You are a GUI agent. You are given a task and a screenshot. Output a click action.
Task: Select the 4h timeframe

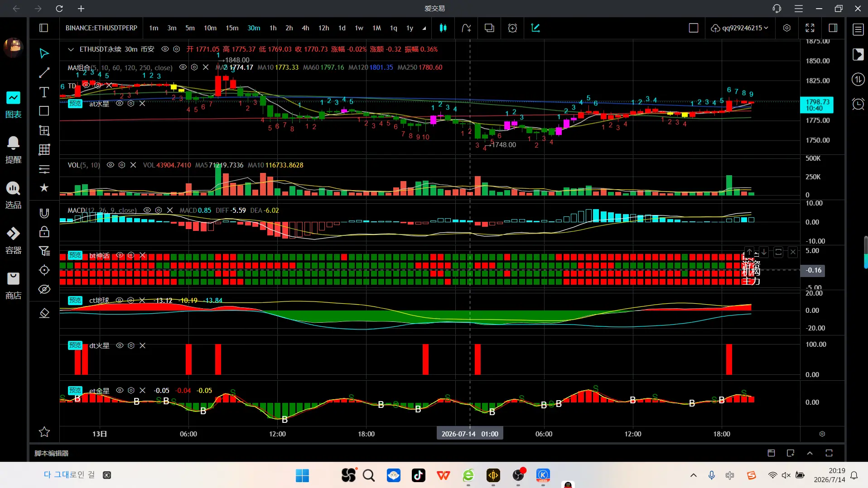click(305, 28)
